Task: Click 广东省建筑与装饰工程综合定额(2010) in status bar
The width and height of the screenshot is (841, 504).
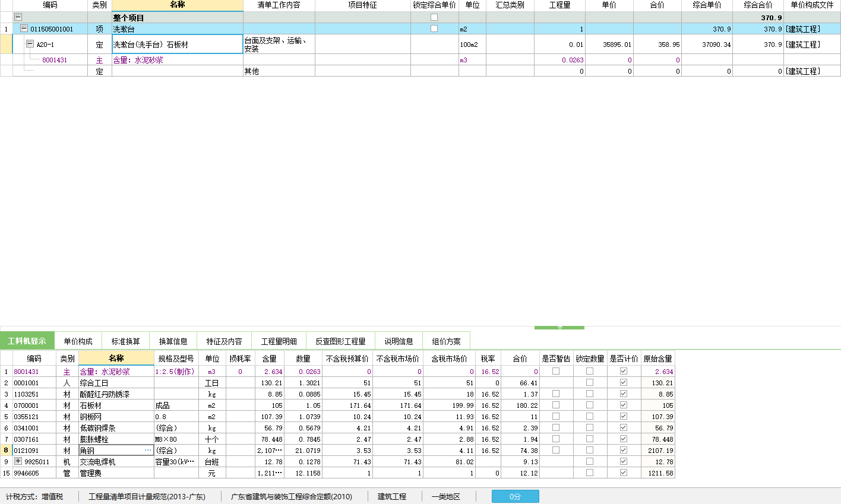Action: click(292, 496)
